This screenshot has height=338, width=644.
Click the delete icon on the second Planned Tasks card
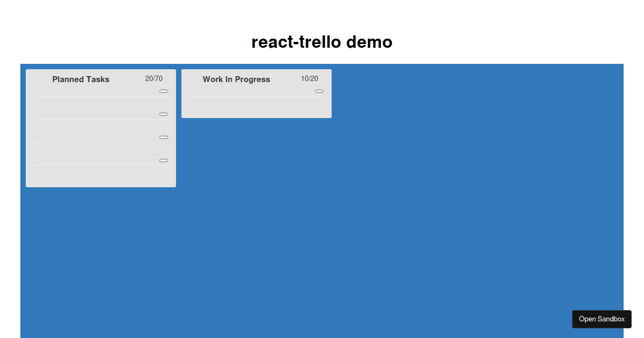(x=163, y=114)
